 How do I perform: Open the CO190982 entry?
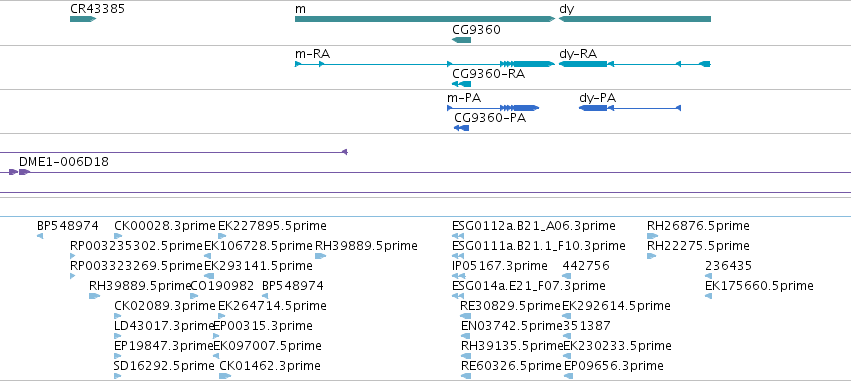223,286
